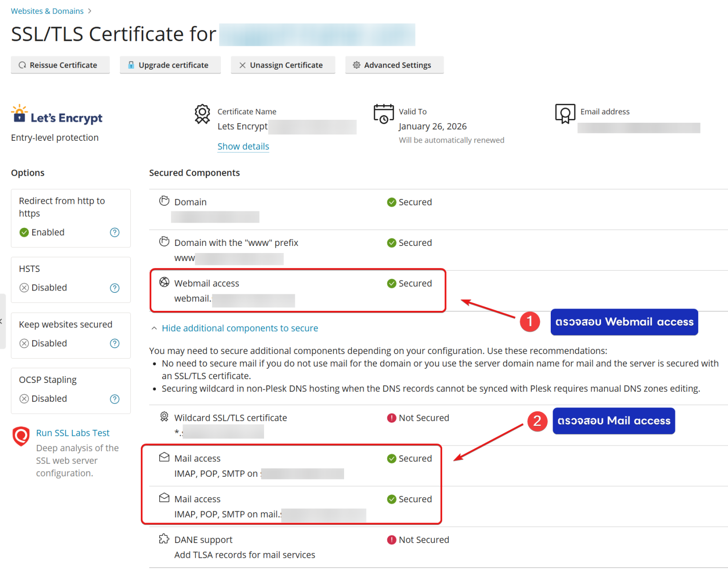Collapse the additional components to secure section

coord(240,328)
